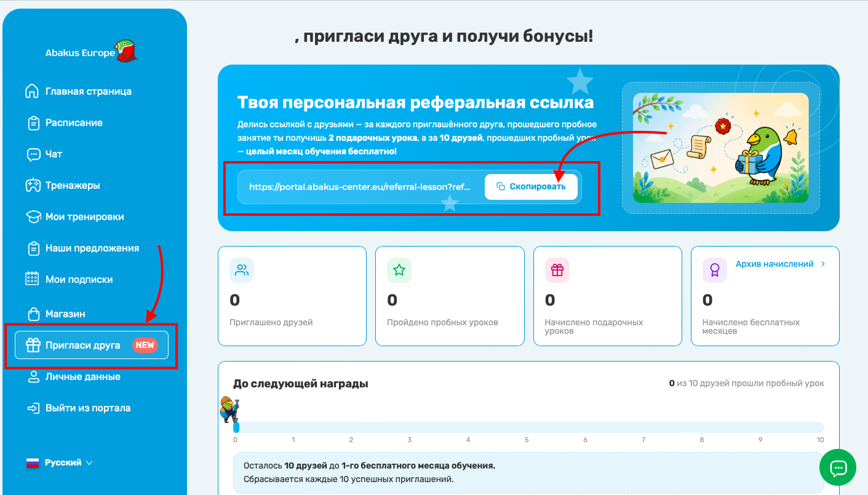Click the medal icon on Начислено бесплатных месяцев card
Screen dimensions: 868x495
click(715, 270)
